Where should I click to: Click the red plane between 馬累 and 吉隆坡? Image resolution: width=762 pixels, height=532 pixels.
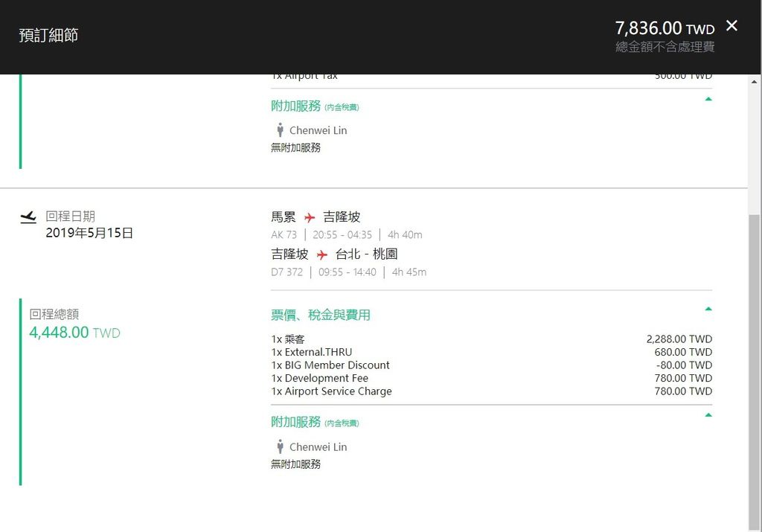[x=310, y=218]
